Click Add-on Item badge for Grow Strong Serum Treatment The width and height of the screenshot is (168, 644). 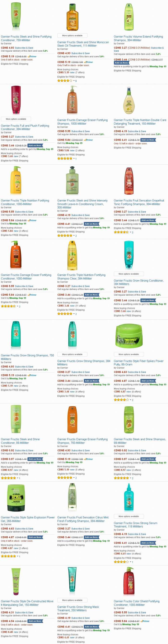click(148, 543)
